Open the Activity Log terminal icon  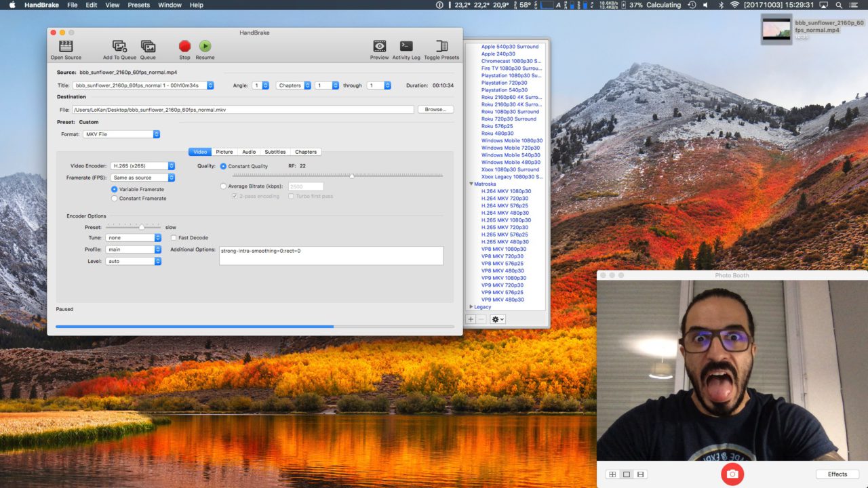point(406,47)
